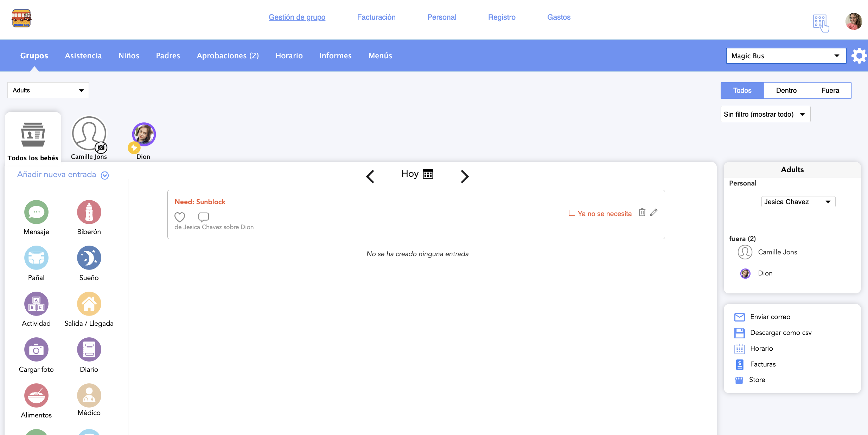Edit the Sunblock entry with pencil icon
Viewport: 868px width, 435px height.
[x=654, y=212]
